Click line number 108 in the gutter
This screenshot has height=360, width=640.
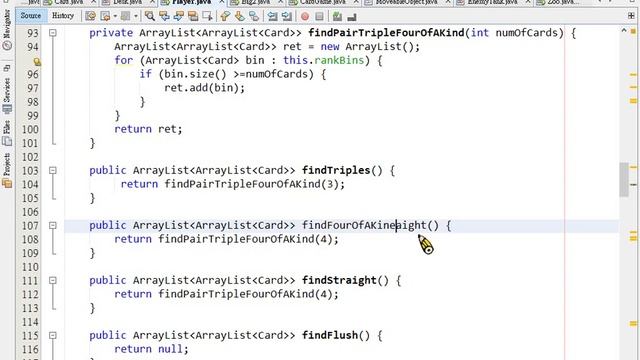pos(30,239)
